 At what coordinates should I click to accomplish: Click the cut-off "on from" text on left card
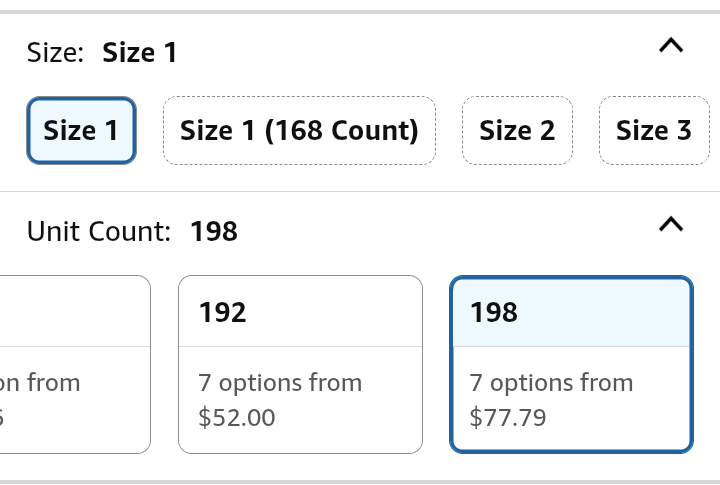point(40,383)
